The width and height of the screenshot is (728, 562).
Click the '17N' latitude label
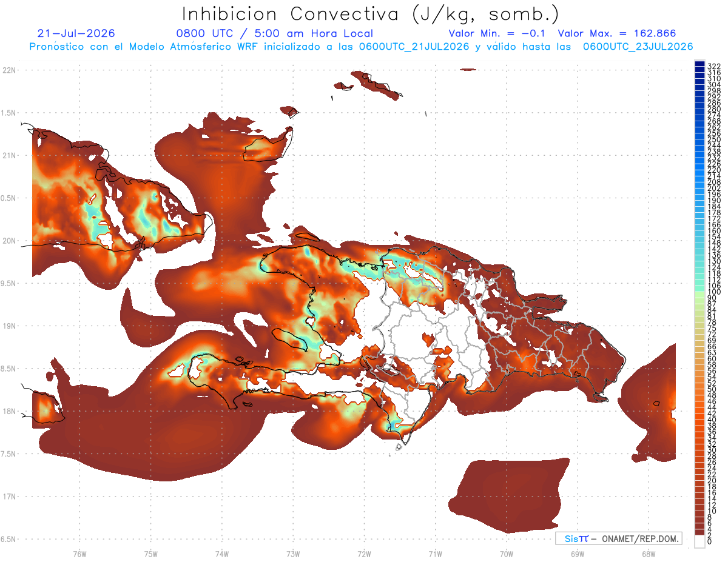click(x=9, y=497)
